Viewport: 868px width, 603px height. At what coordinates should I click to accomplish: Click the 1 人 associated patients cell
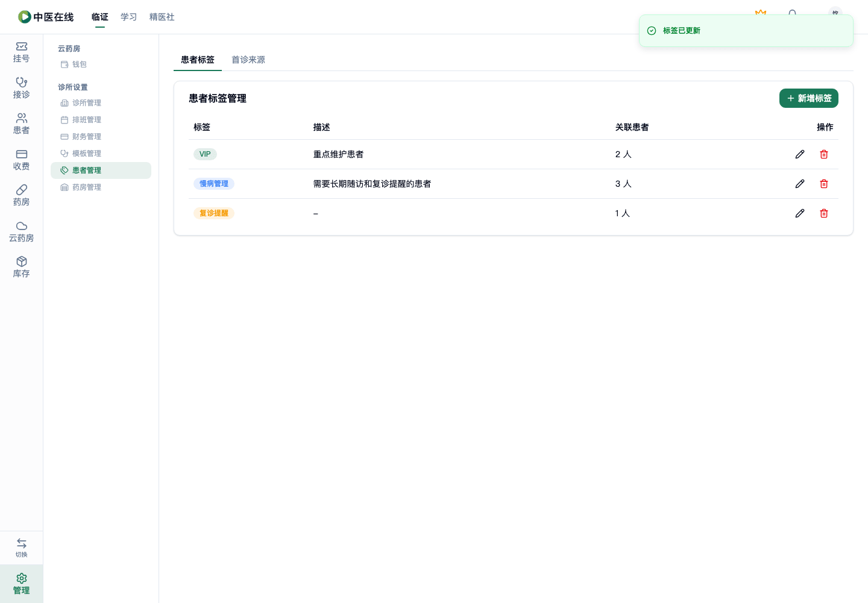pyautogui.click(x=622, y=213)
